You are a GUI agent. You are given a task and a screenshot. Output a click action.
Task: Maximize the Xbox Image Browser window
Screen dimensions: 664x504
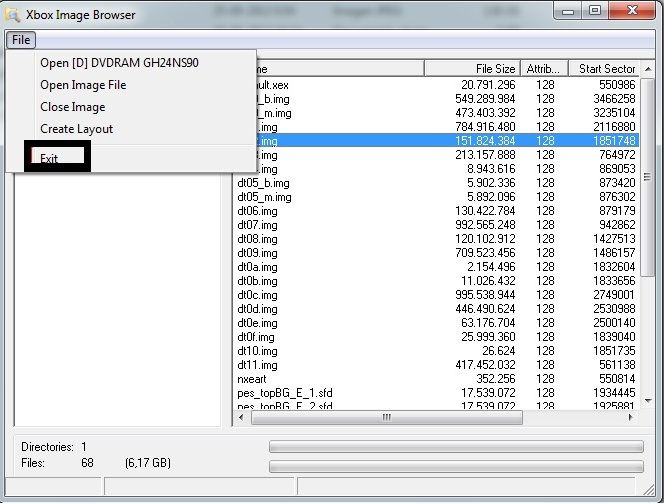(595, 11)
